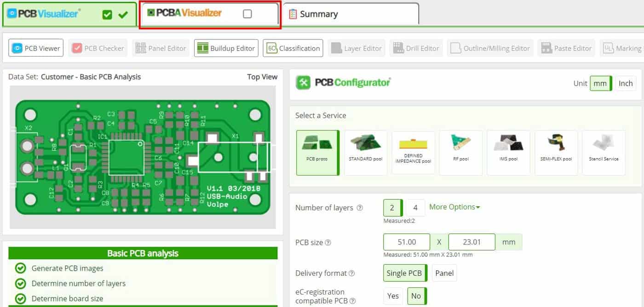Open the Buildup Editor

[x=226, y=48]
